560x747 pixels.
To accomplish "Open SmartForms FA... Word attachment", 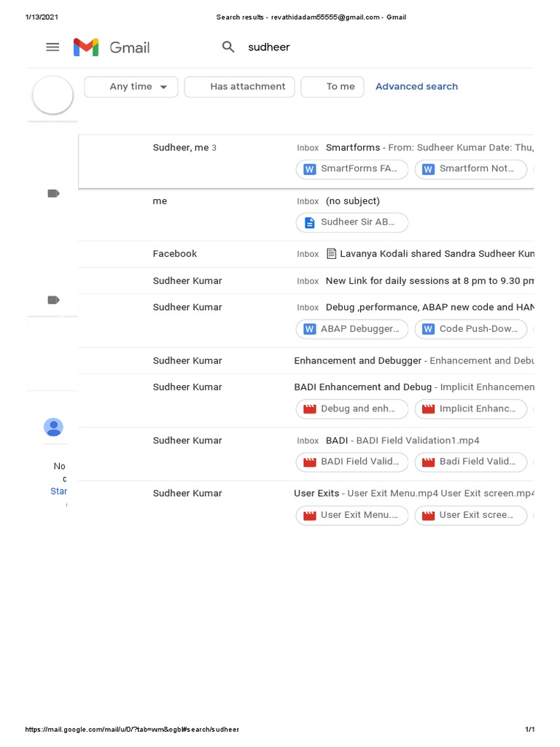I will pyautogui.click(x=352, y=169).
